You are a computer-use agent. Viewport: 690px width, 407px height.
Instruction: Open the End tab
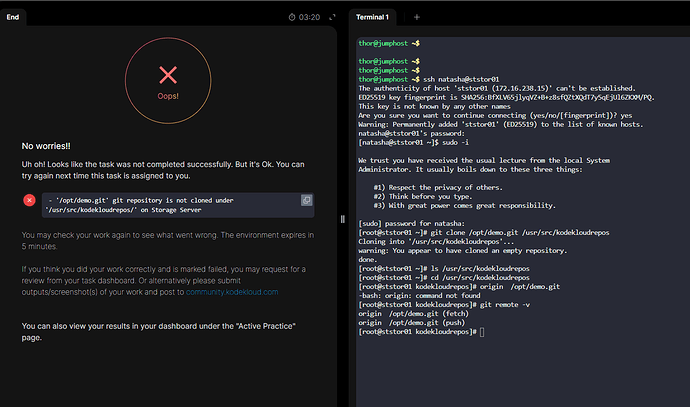point(13,17)
